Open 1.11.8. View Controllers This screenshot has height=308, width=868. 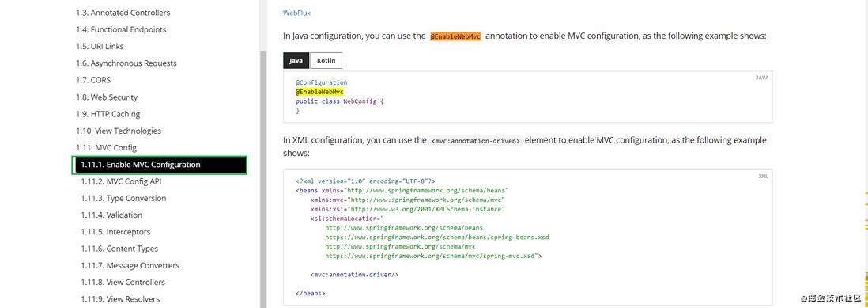[123, 283]
